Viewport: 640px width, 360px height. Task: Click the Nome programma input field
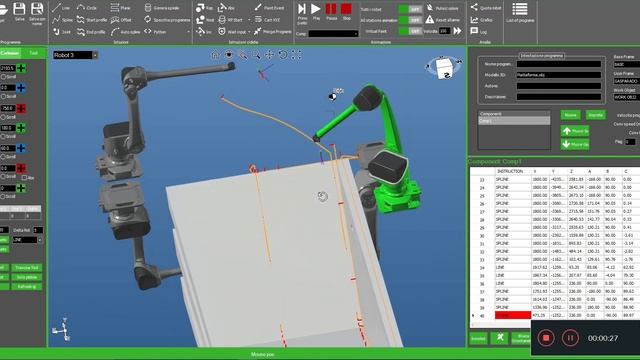coord(559,64)
